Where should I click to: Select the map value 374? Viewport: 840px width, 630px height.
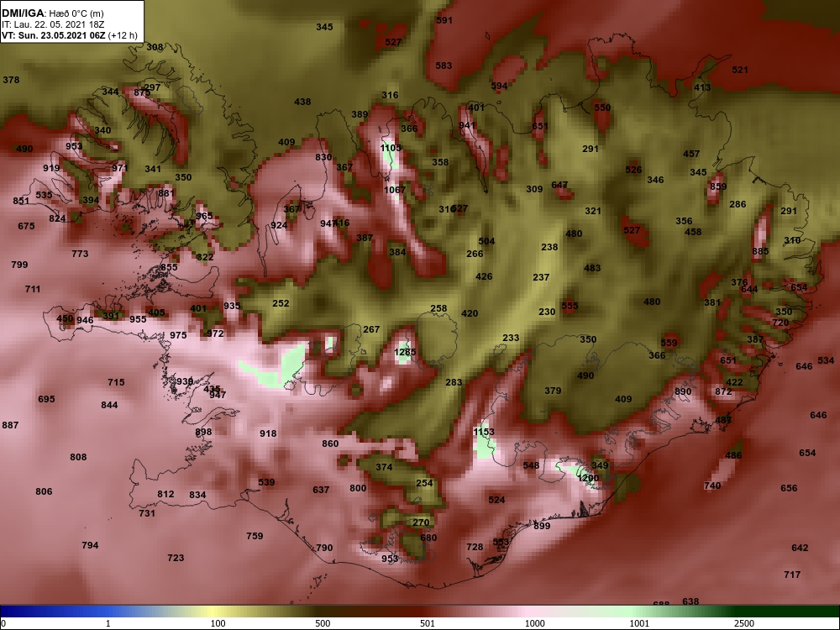[x=384, y=467]
